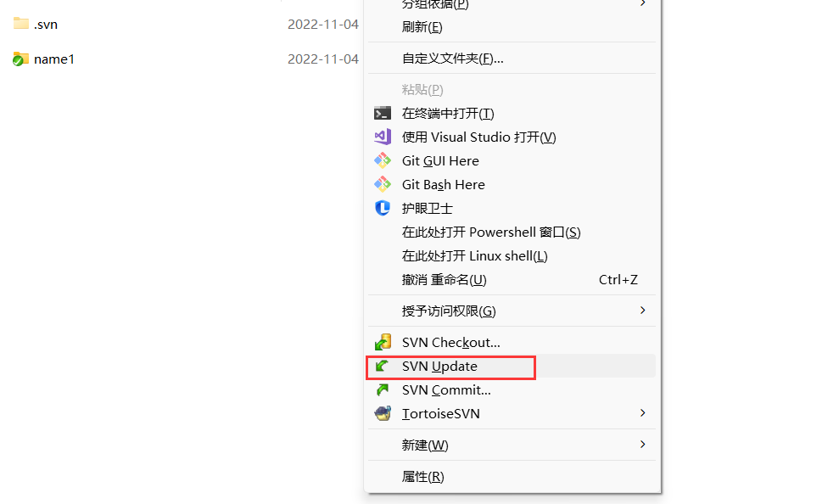839x504 pixels.
Task: Expand the 授予访问权限(G) submenu arrow
Action: (x=642, y=311)
